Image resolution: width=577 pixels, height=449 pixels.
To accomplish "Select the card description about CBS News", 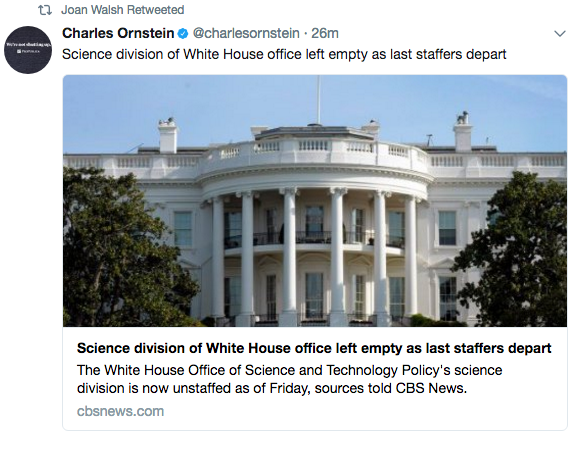I will pos(289,379).
